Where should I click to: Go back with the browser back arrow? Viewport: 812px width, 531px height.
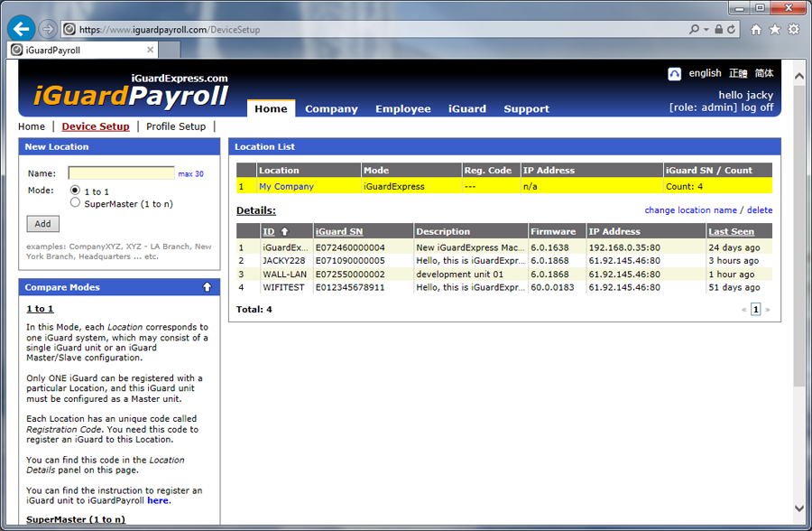tap(22, 29)
